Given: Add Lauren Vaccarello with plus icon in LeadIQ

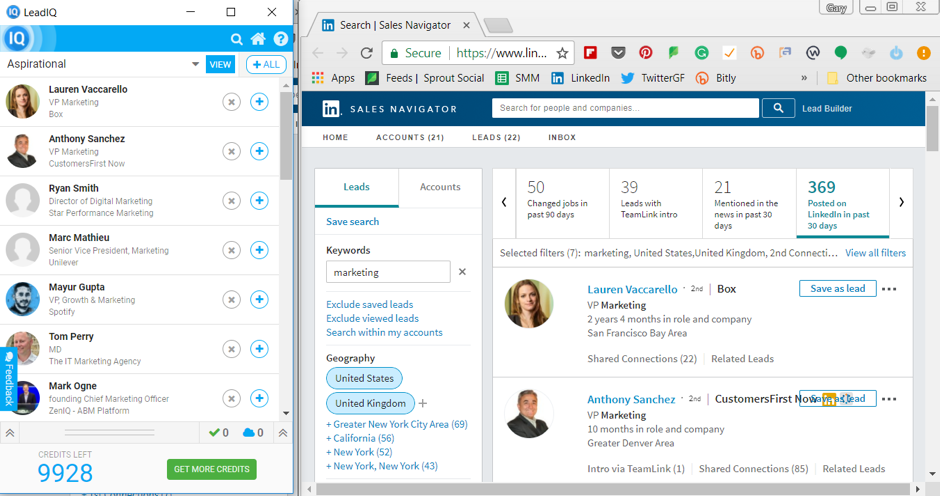Looking at the screenshot, I should click(259, 102).
